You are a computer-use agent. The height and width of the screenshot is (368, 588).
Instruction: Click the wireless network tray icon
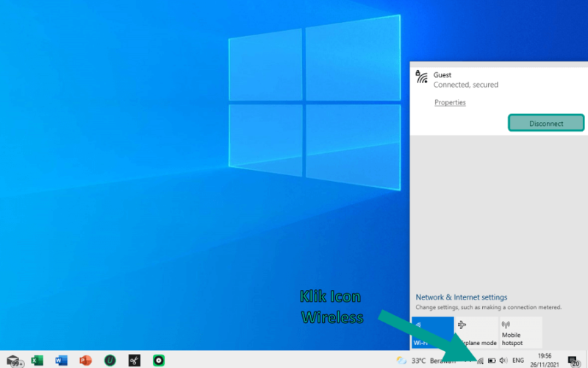click(481, 361)
